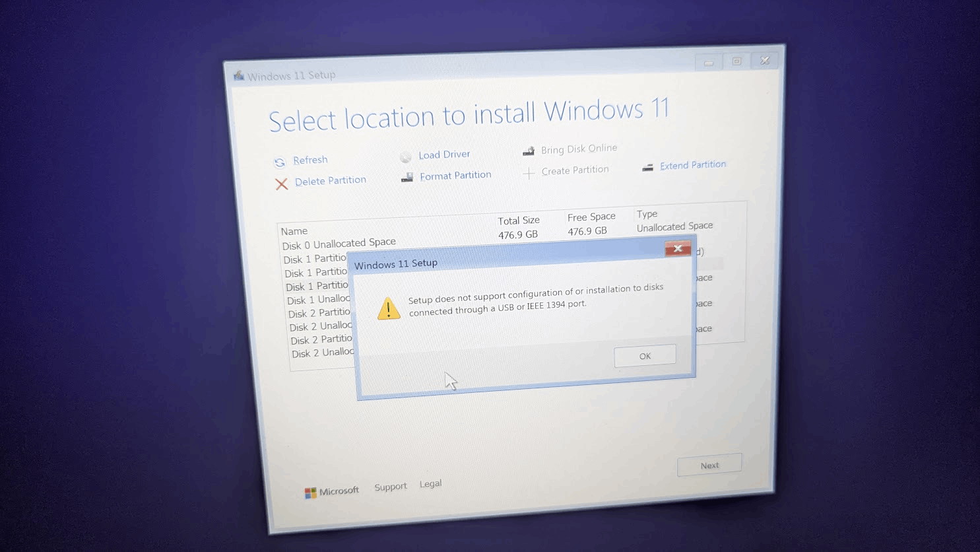The image size is (980, 552).
Task: Open the Legal link
Action: click(x=430, y=484)
